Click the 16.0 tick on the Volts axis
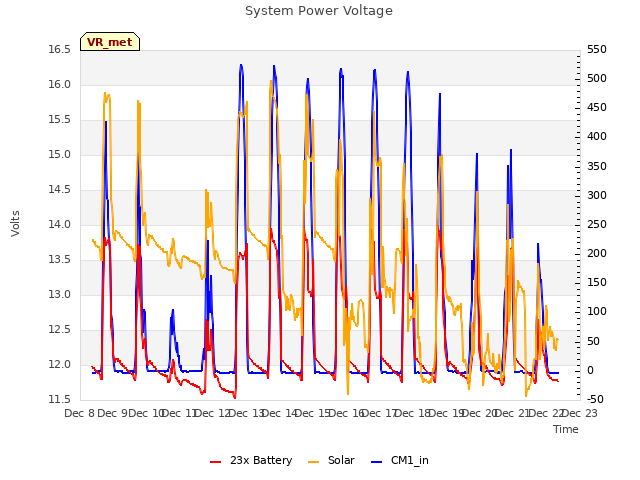640x480 pixels. 60,84
